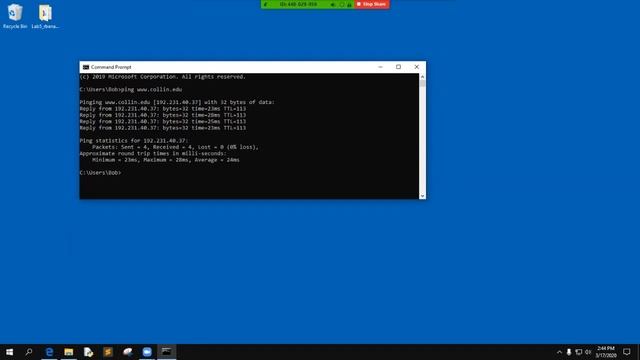Image resolution: width=640 pixels, height=360 pixels.
Task: Switch to Zoom from the taskbar
Action: point(147,352)
